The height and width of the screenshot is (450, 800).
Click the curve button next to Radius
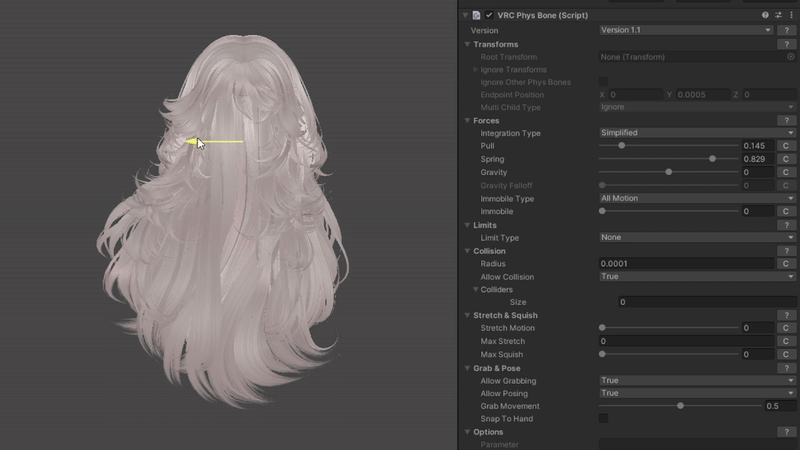point(786,264)
